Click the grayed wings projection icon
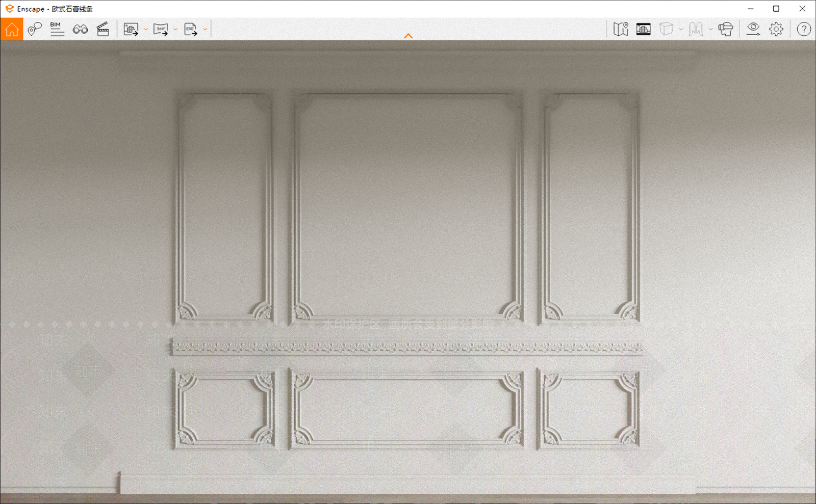The height and width of the screenshot is (504, 816). click(696, 29)
